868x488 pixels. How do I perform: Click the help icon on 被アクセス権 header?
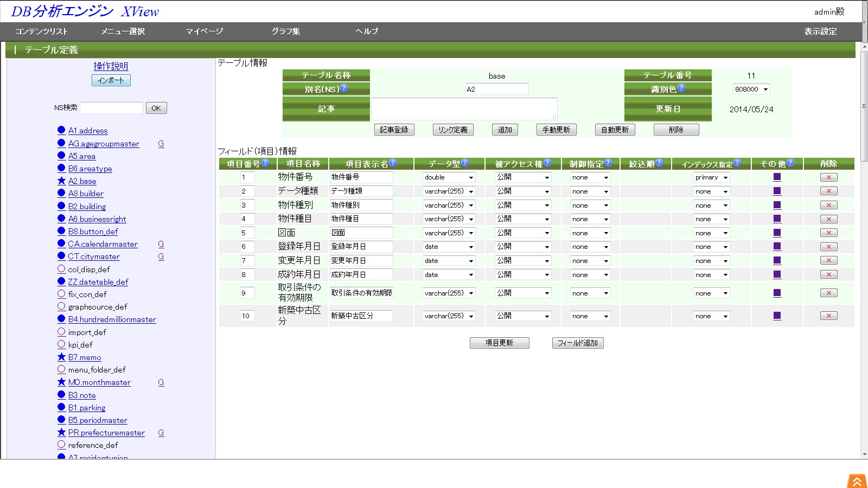point(548,163)
